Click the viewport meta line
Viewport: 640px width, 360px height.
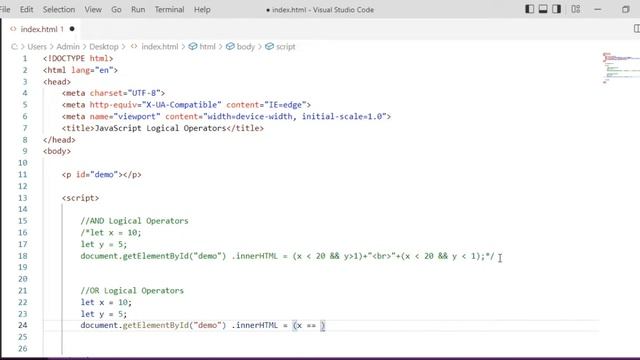tap(226, 116)
